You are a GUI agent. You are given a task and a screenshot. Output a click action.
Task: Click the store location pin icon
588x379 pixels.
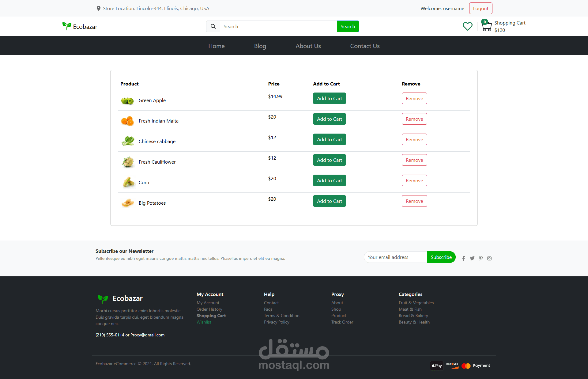click(x=99, y=8)
